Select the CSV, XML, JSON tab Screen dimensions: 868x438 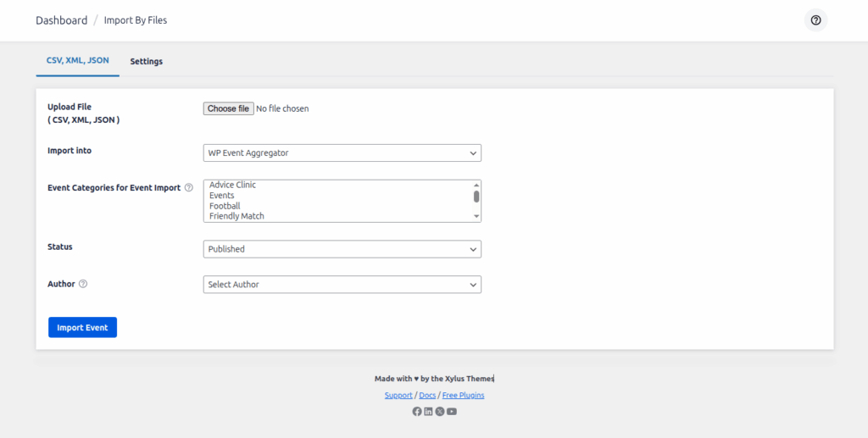(77, 61)
